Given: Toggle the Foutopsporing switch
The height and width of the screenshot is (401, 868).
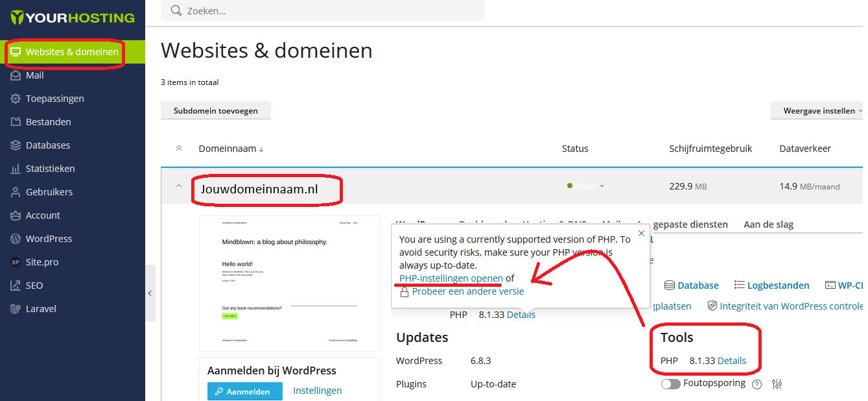Looking at the screenshot, I should [670, 384].
